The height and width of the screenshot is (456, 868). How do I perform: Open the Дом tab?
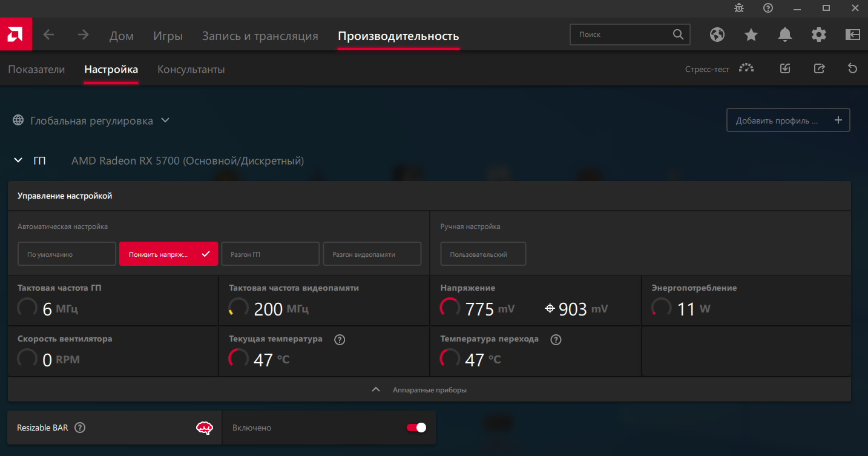tap(121, 36)
